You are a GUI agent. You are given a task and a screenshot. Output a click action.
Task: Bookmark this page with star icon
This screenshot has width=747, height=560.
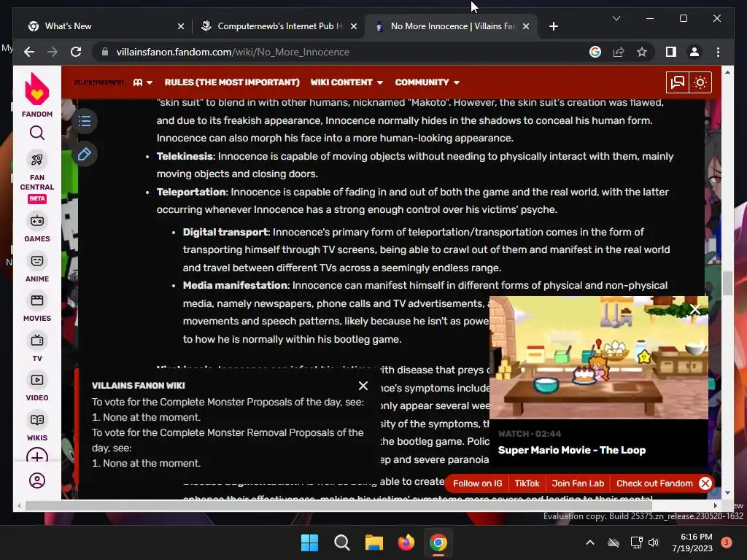[642, 52]
